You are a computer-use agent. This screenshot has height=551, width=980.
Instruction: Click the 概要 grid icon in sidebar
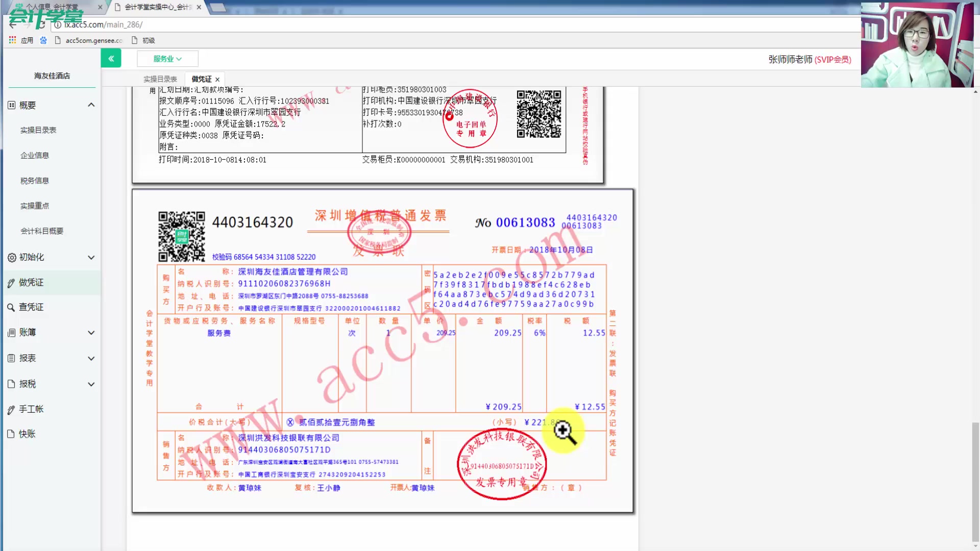pos(12,105)
